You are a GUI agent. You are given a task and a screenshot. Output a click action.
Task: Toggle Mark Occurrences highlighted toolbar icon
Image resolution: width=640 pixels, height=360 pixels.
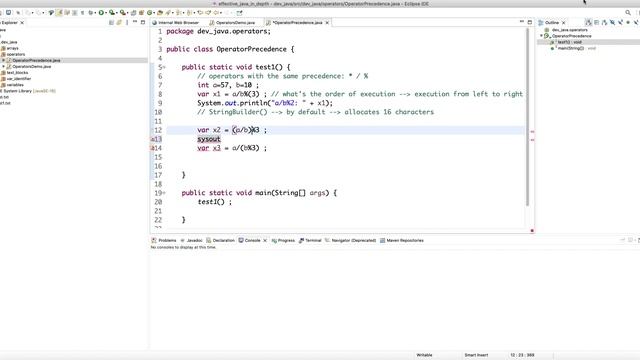coord(59,13)
